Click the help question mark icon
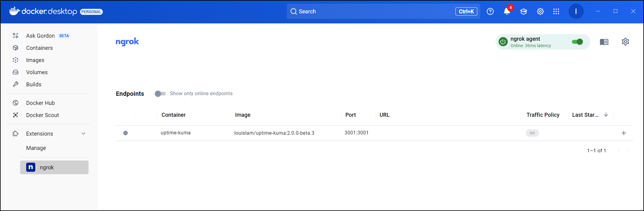Screen dimensions: 644x211 point(490,12)
